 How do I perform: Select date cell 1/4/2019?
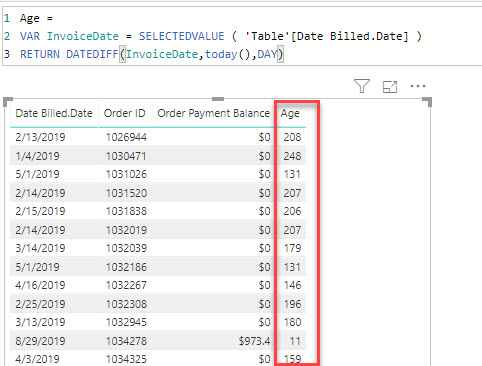pyautogui.click(x=37, y=156)
